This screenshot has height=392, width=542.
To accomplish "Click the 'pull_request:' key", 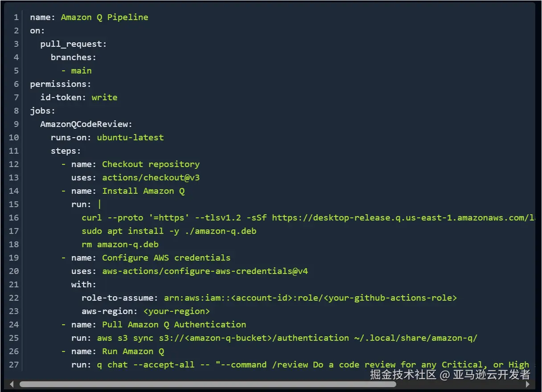I will pyautogui.click(x=74, y=44).
